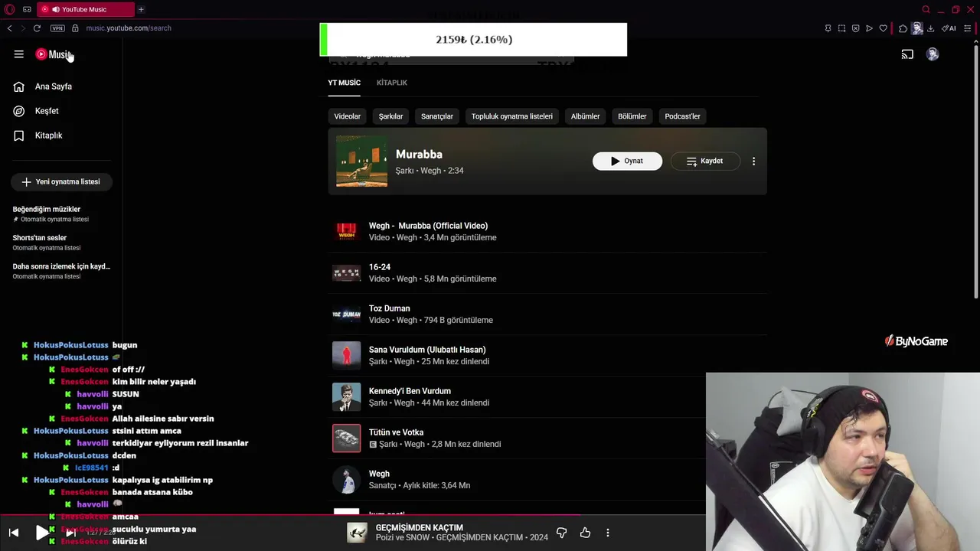This screenshot has width=980, height=551.
Task: Open a new browser tab
Action: (x=141, y=9)
